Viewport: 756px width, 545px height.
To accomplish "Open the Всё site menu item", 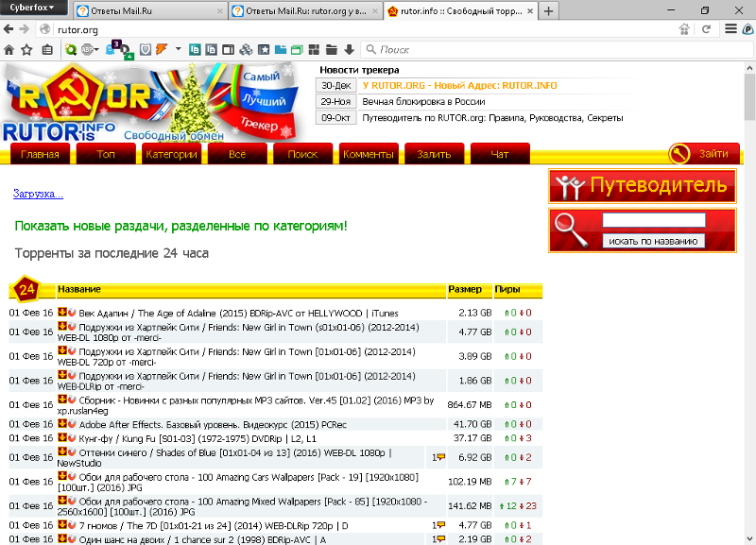I will pos(237,154).
